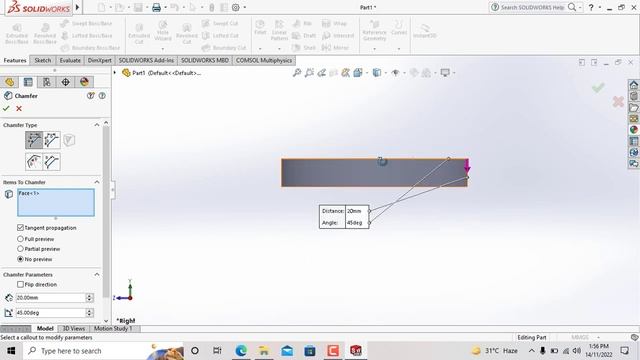Enable the Flip direction checkbox

(20, 284)
